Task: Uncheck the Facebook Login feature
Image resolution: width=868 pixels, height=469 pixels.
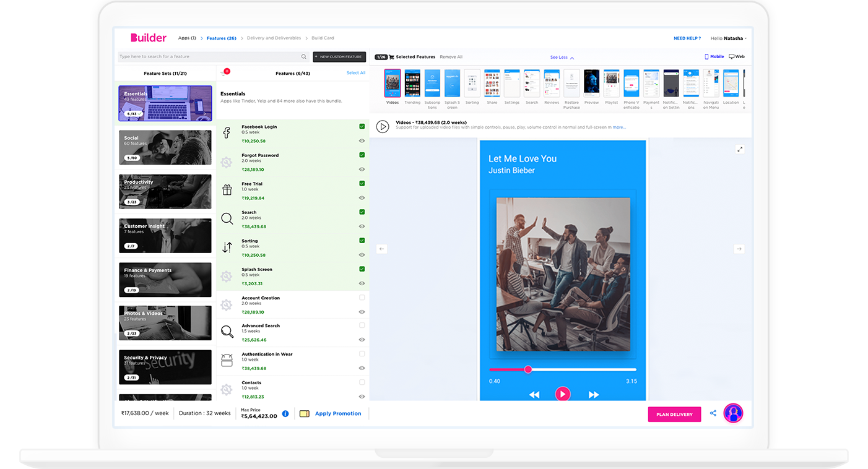Action: tap(362, 126)
